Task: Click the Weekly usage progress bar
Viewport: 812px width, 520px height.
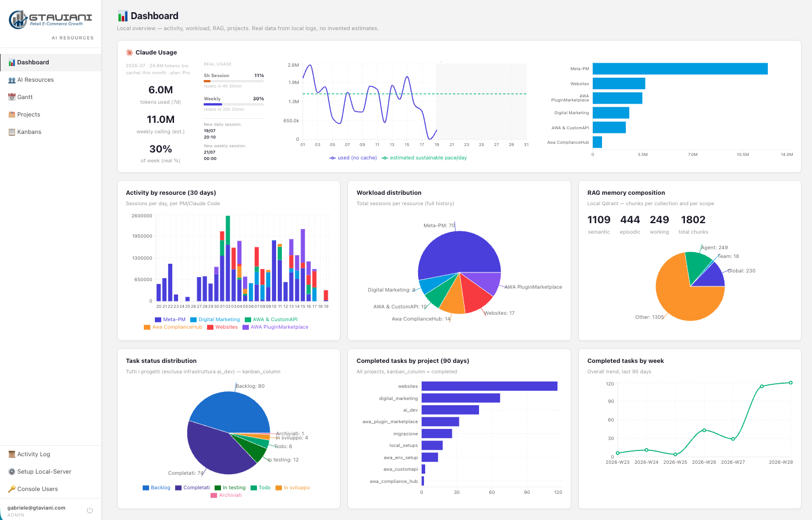Action: [234, 104]
